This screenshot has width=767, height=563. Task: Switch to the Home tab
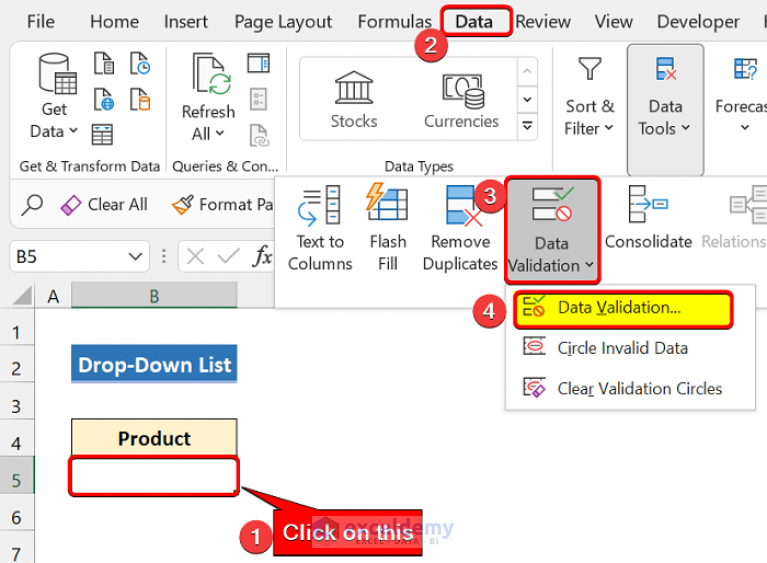[x=114, y=22]
